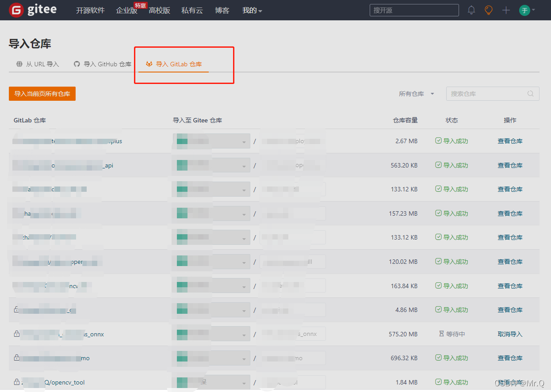Focus the 搜开源 search field
The width and height of the screenshot is (551, 392).
(x=414, y=10)
